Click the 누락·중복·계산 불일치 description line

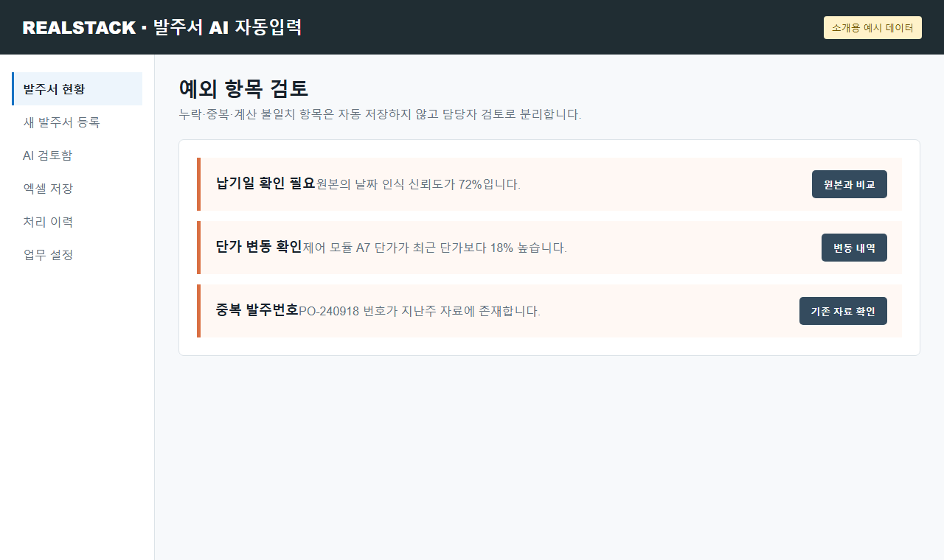click(380, 114)
